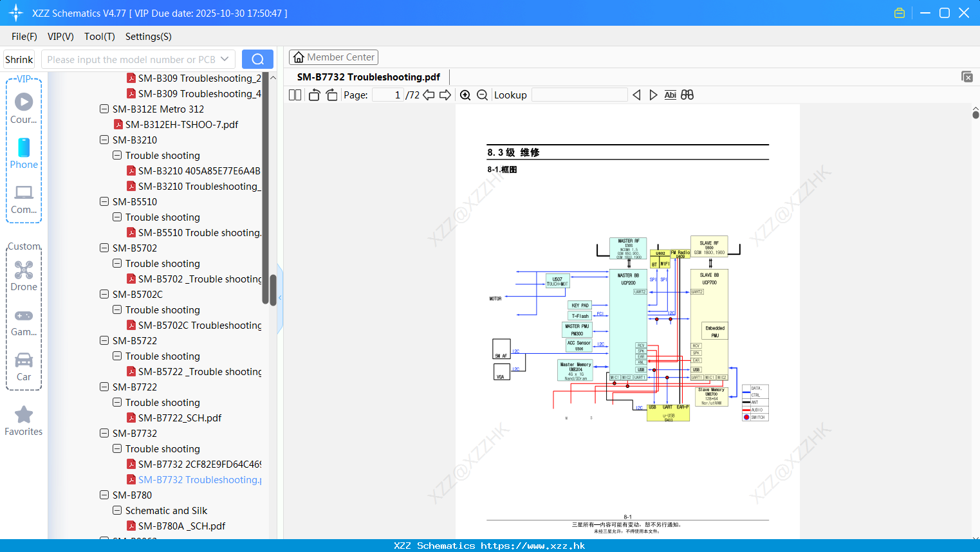Open the model number dropdown arrow
The image size is (980, 552).
(x=225, y=59)
